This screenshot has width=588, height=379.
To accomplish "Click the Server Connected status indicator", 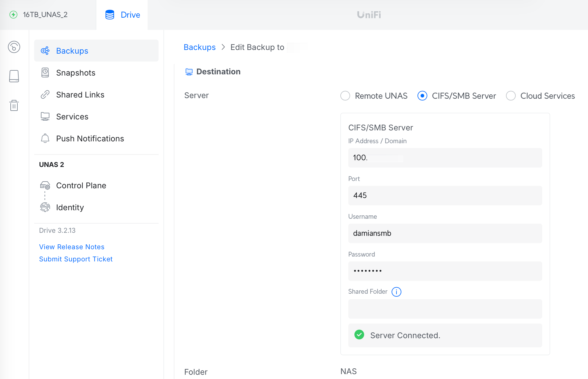I will 359,335.
